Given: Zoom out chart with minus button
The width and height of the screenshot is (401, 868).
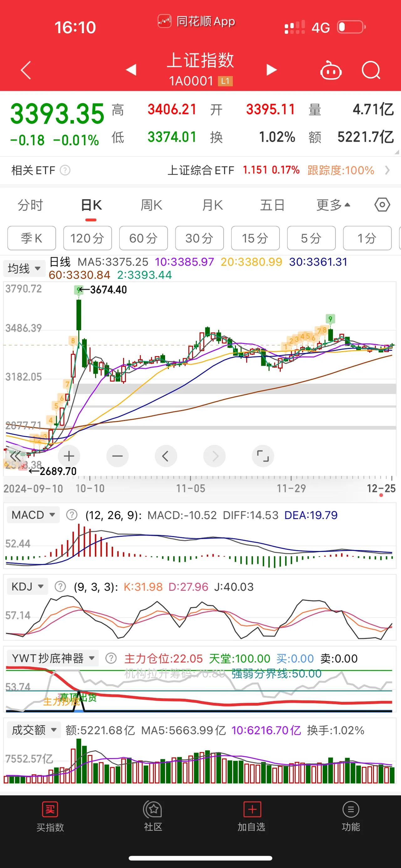Looking at the screenshot, I should coord(117,456).
